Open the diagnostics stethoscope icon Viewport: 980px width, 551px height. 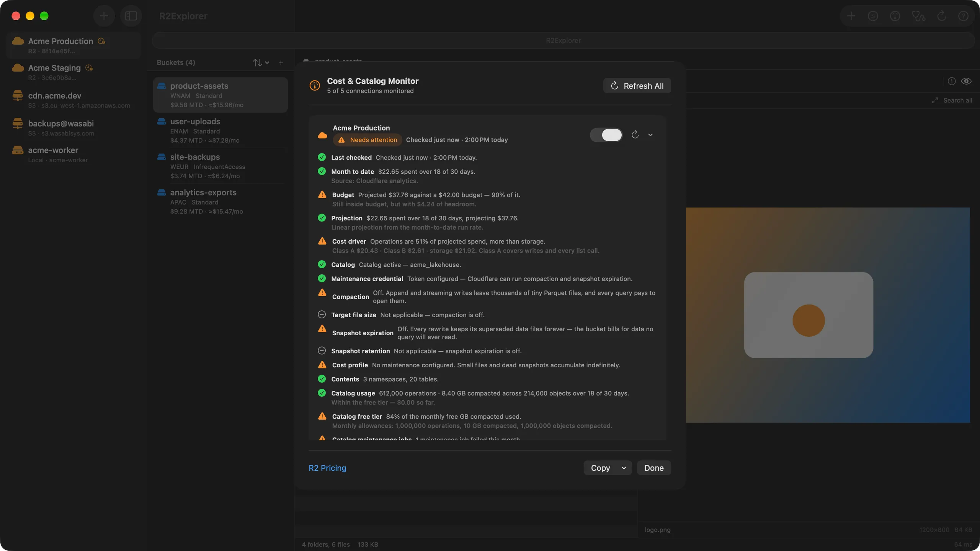pos(918,16)
